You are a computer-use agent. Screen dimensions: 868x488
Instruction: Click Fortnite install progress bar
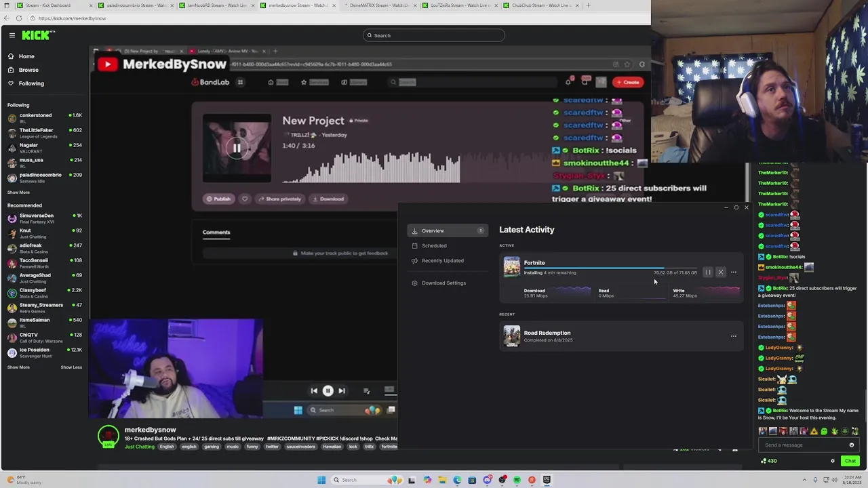(x=610, y=268)
